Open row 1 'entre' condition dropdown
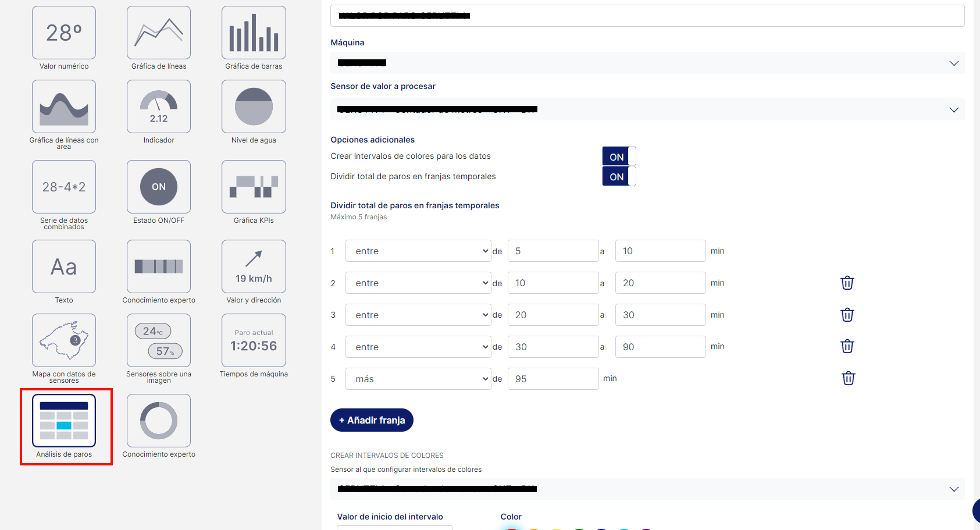Image resolution: width=980 pixels, height=530 pixels. [x=418, y=251]
